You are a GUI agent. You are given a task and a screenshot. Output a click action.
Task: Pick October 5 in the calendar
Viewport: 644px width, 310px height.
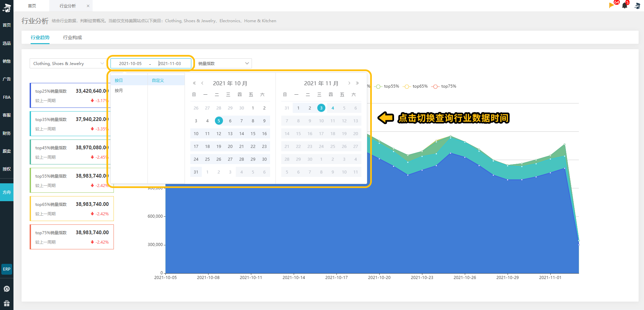click(x=219, y=121)
